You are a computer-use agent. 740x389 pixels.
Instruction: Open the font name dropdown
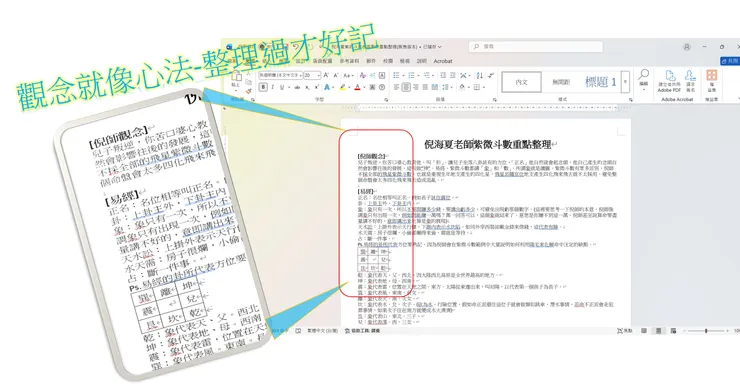click(x=280, y=76)
